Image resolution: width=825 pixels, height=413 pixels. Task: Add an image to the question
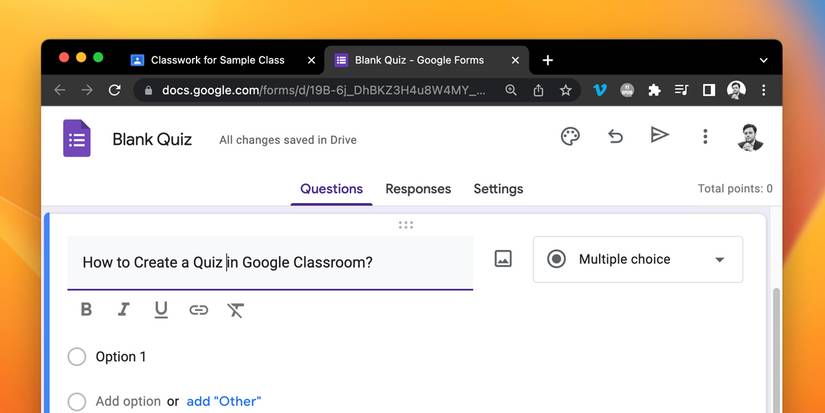[x=503, y=259]
